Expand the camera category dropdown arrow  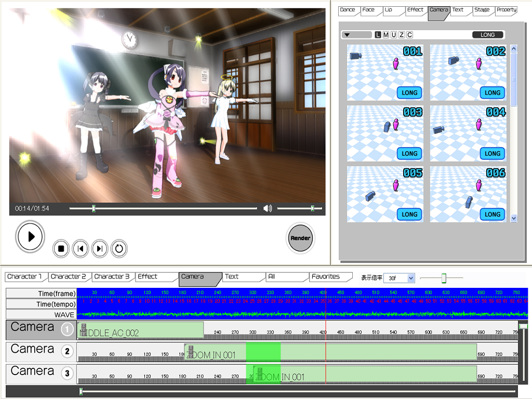click(x=348, y=35)
